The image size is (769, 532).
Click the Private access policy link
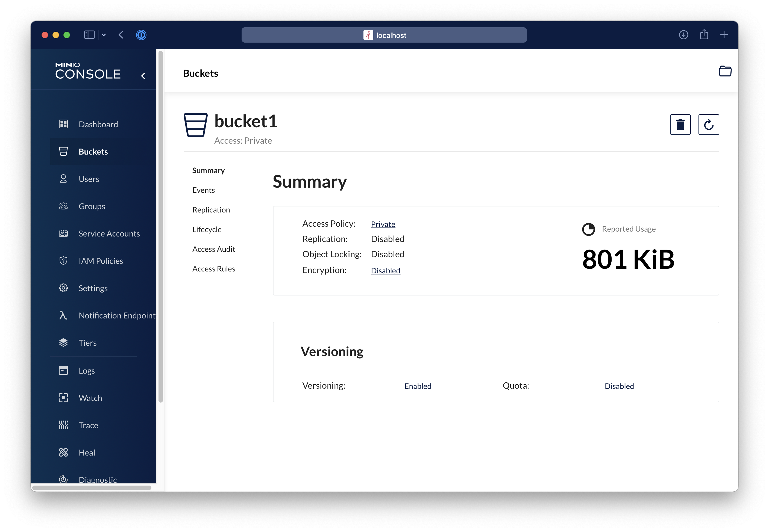[x=383, y=224]
